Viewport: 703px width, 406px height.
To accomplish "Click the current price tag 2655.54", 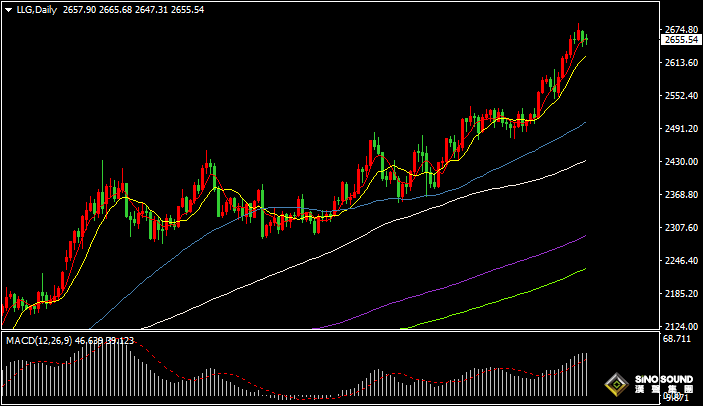I will pos(680,40).
